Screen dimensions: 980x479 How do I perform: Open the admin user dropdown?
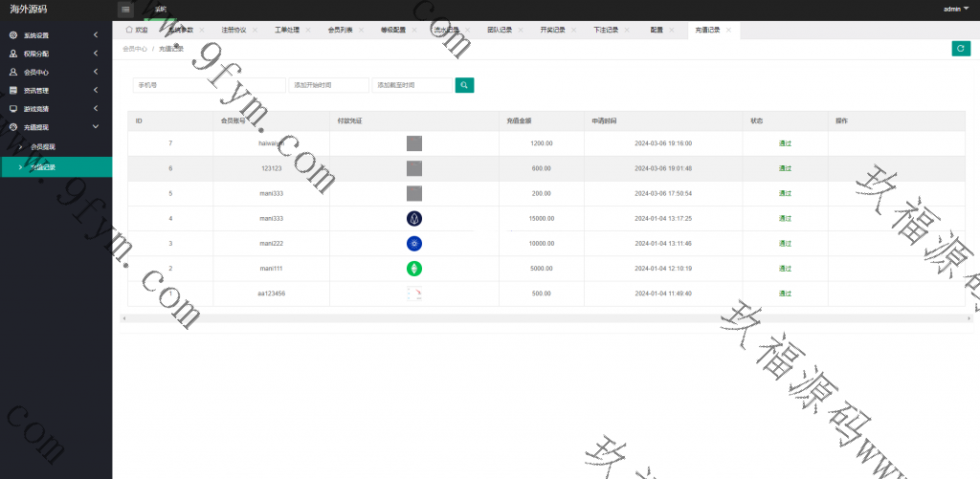point(956,9)
